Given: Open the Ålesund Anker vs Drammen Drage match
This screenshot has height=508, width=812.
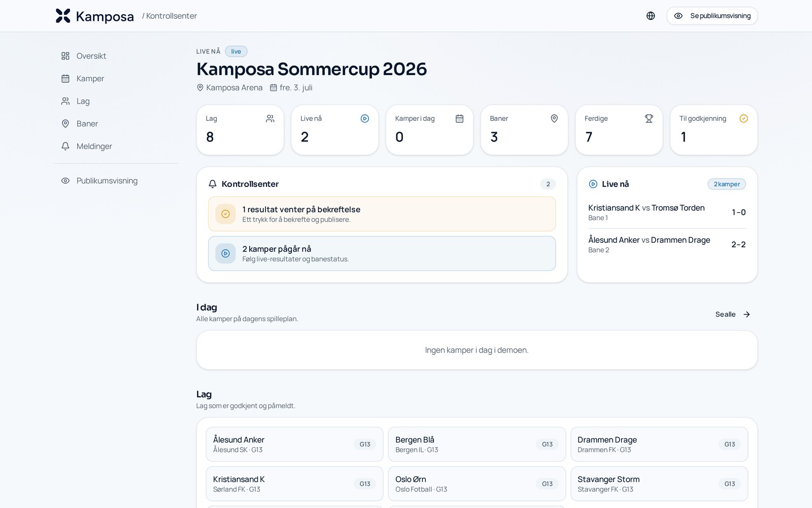Looking at the screenshot, I should [x=667, y=244].
